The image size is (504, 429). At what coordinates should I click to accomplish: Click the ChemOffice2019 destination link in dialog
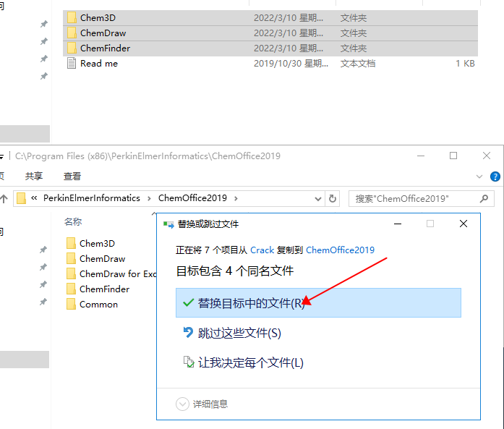(340, 250)
